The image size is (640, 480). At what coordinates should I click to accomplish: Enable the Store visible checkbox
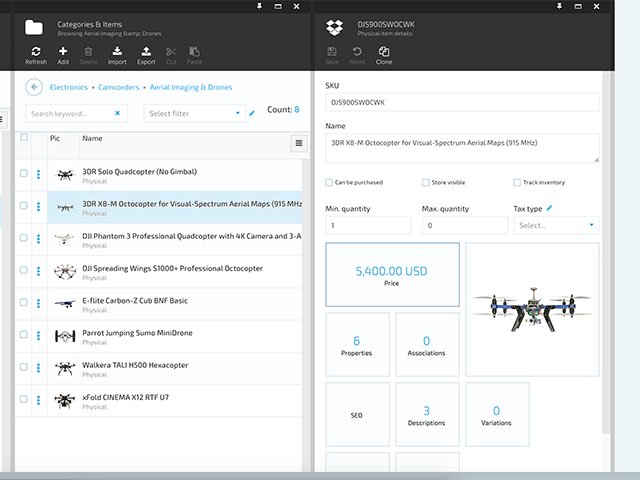click(426, 182)
